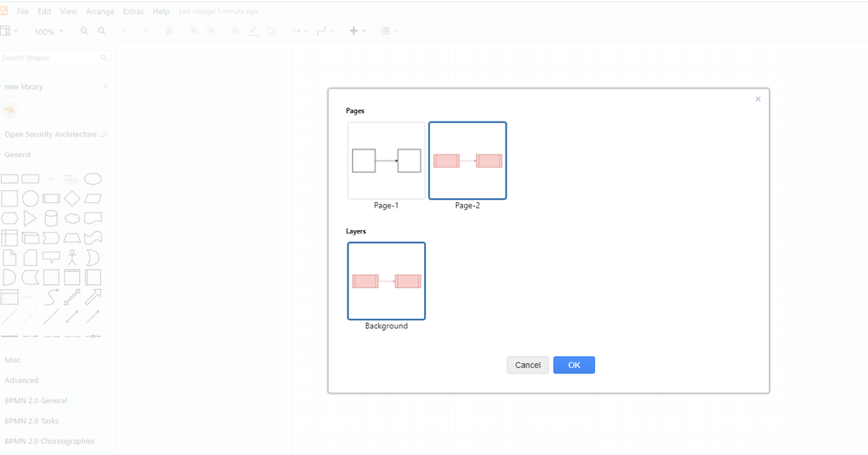The width and height of the screenshot is (868, 455).
Task: Select the Parallelogram shape in General
Action: tap(93, 198)
